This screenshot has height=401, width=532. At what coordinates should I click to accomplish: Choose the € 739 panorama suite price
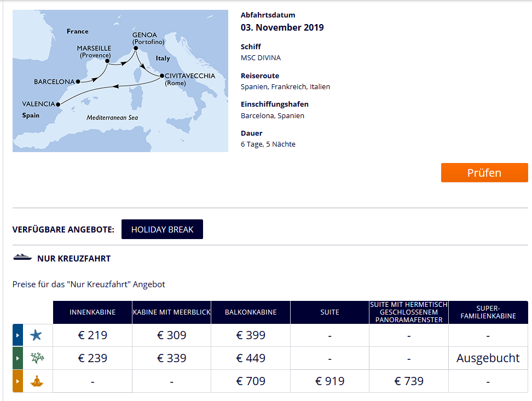[409, 381]
